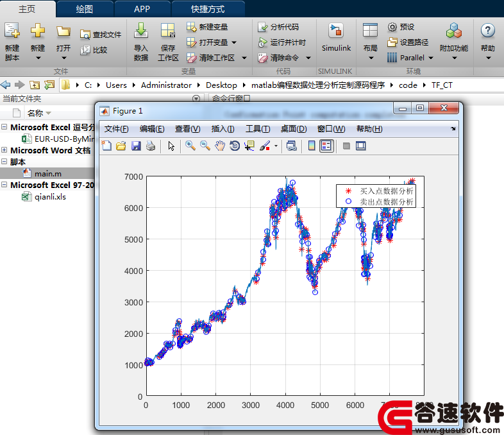Open 插入(I) menu in Figure 1
Image resolution: width=504 pixels, height=435 pixels.
223,129
